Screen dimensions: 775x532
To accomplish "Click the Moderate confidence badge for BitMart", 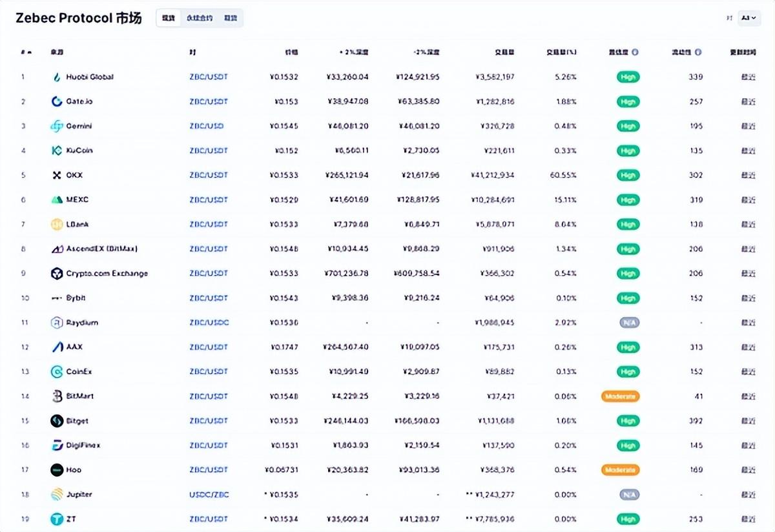I will click(x=621, y=396).
